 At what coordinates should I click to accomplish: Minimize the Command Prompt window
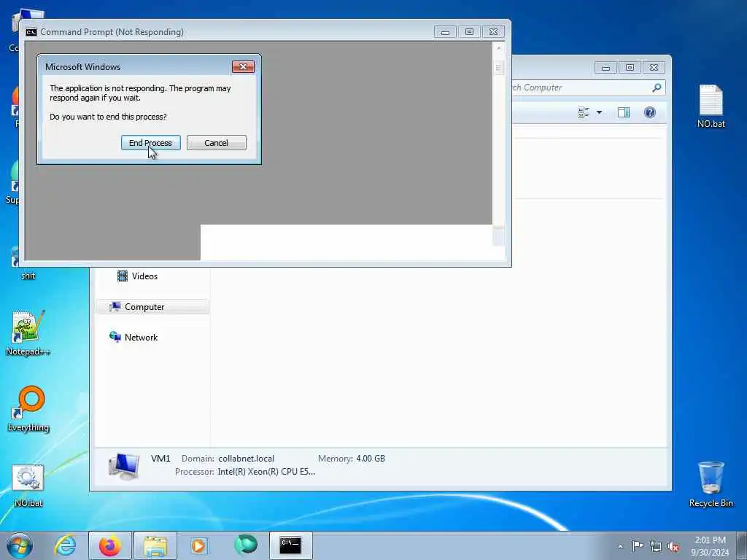coord(445,32)
